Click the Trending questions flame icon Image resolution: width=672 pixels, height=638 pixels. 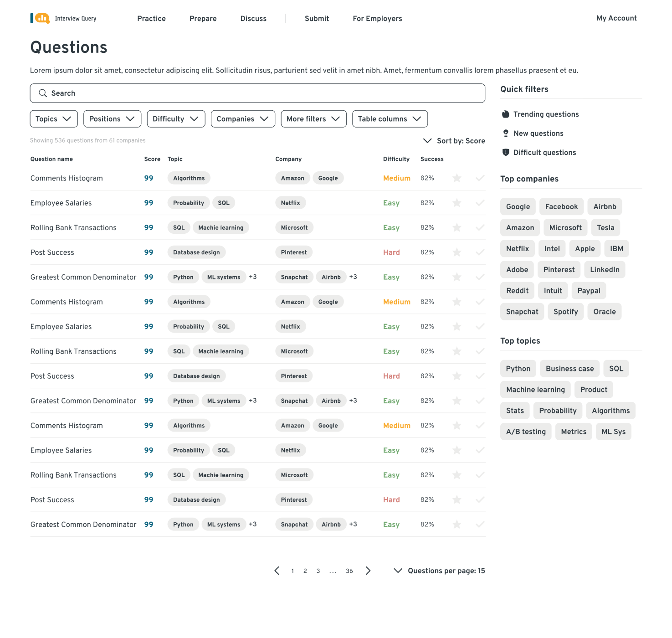point(506,114)
